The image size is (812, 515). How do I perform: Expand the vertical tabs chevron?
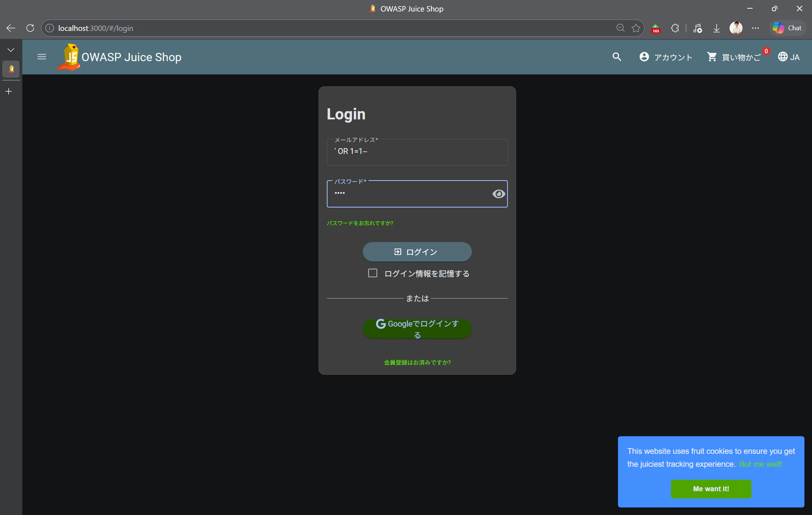point(11,50)
